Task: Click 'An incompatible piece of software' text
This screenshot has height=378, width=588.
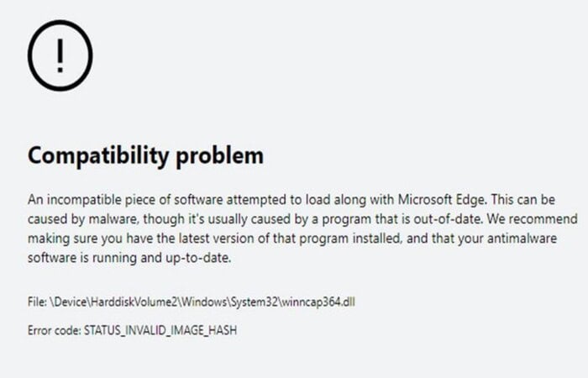Action: pyautogui.click(x=125, y=200)
